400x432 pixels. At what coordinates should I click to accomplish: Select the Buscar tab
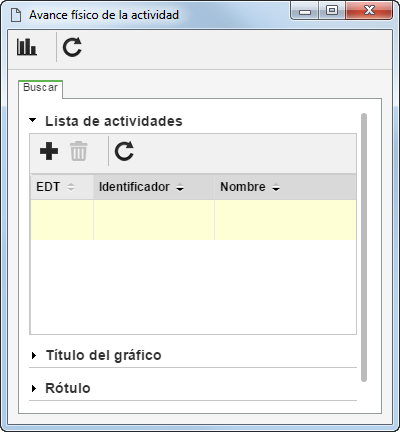point(40,88)
